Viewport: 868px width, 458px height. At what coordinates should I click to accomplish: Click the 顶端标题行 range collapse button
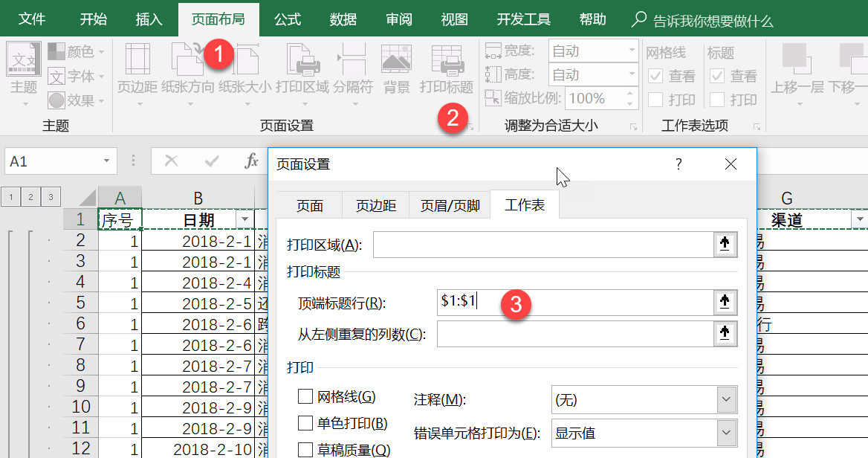(x=725, y=302)
